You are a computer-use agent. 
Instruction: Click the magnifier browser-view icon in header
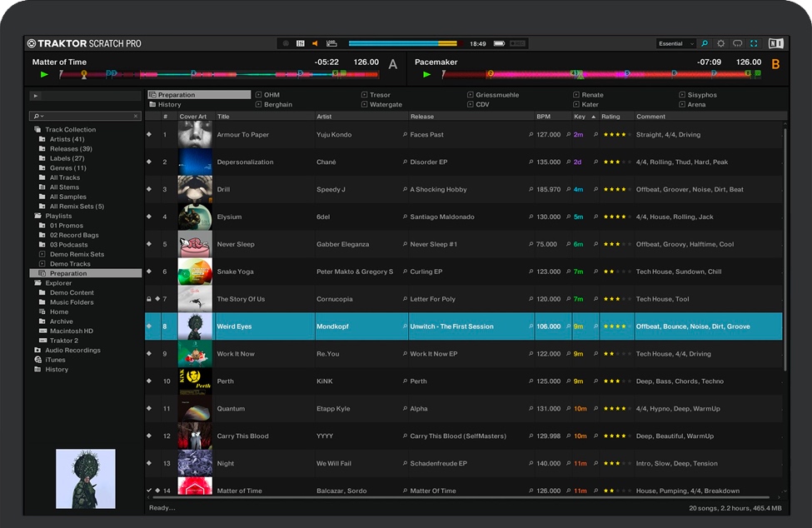[x=705, y=43]
